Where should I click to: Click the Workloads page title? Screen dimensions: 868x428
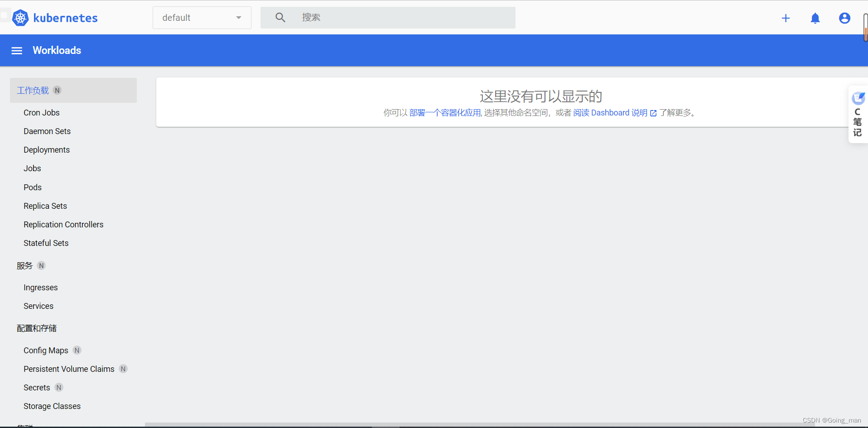pos(57,51)
